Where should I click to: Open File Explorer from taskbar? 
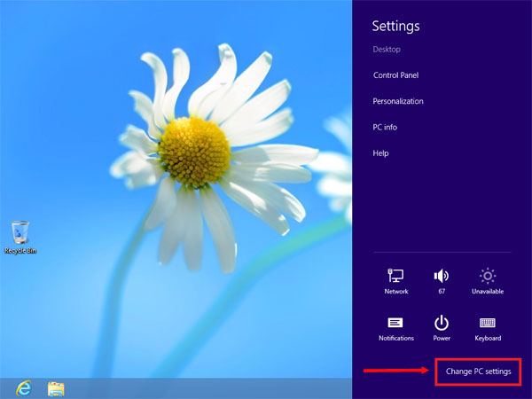(56, 389)
